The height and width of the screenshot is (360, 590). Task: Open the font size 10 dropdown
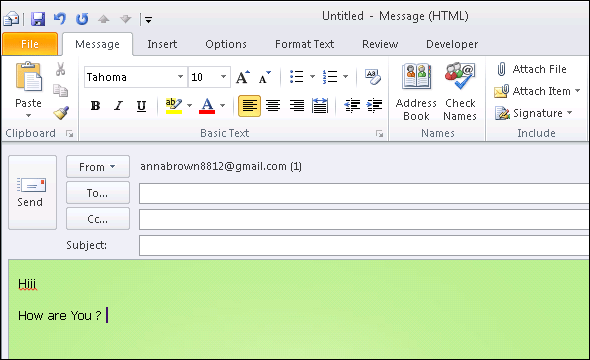tap(224, 77)
